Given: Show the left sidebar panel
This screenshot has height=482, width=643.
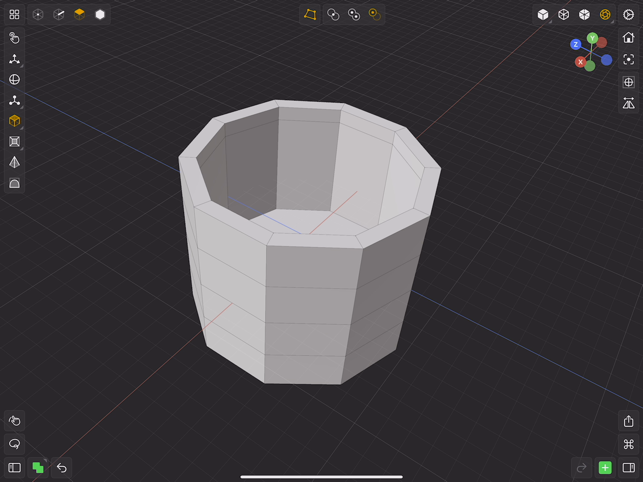Looking at the screenshot, I should coord(14,468).
